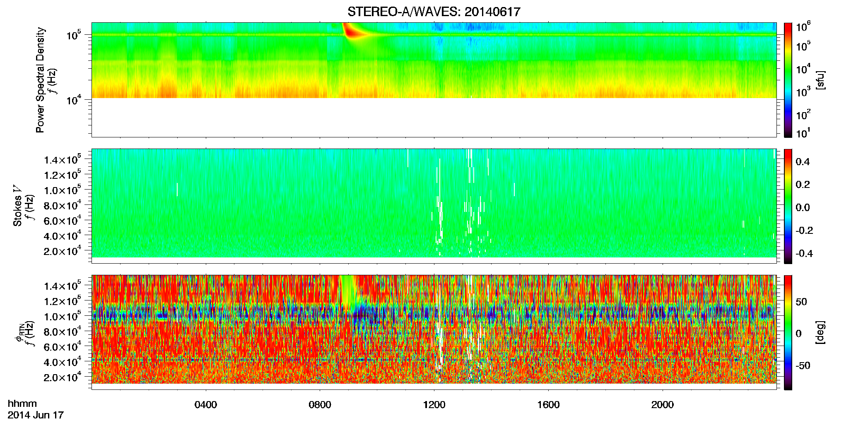
Task: Click the "0.4" label on the Stokes color bar
Action: point(803,162)
